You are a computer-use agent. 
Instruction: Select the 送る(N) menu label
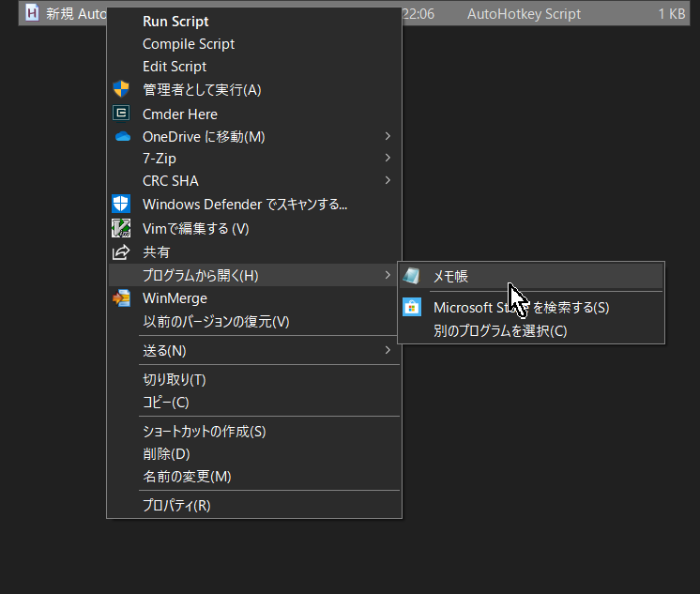click(164, 351)
